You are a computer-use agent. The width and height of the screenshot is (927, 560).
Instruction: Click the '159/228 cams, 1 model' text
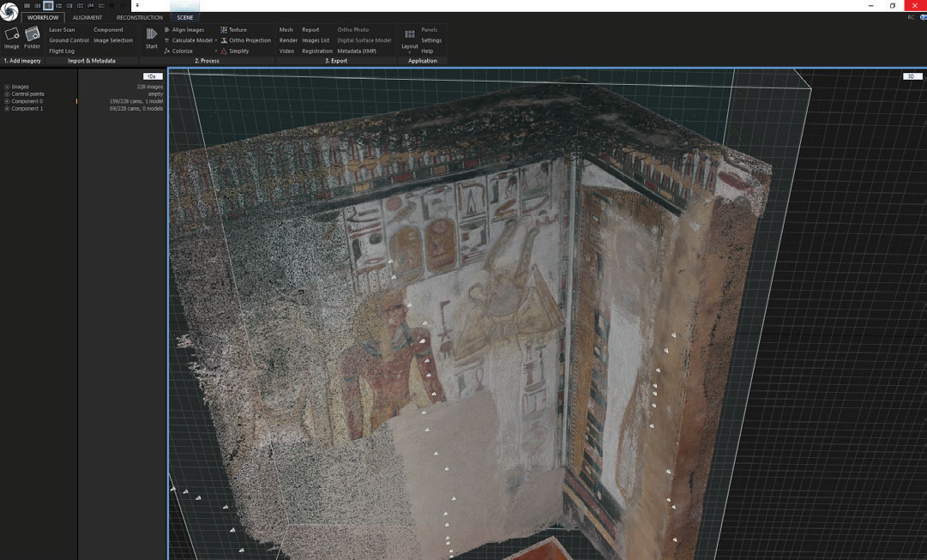(x=136, y=101)
